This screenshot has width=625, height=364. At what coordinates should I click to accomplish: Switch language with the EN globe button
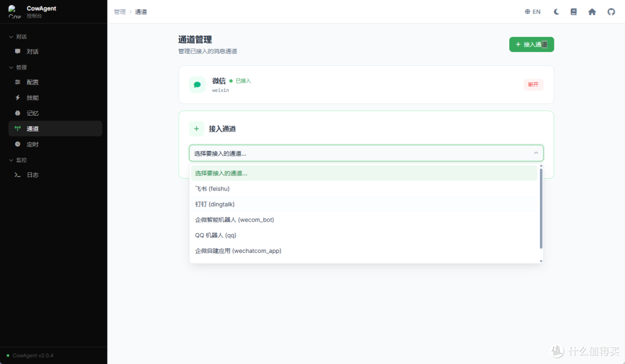pos(532,12)
